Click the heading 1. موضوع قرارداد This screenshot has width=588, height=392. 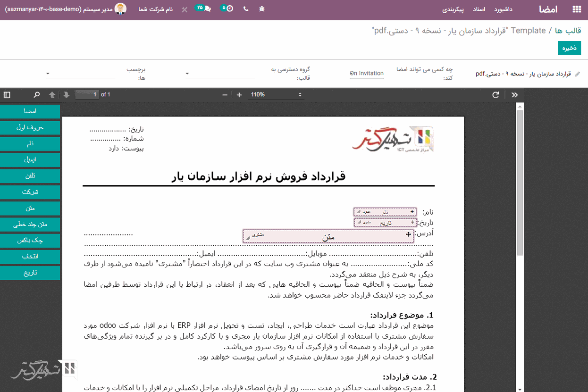click(x=402, y=315)
